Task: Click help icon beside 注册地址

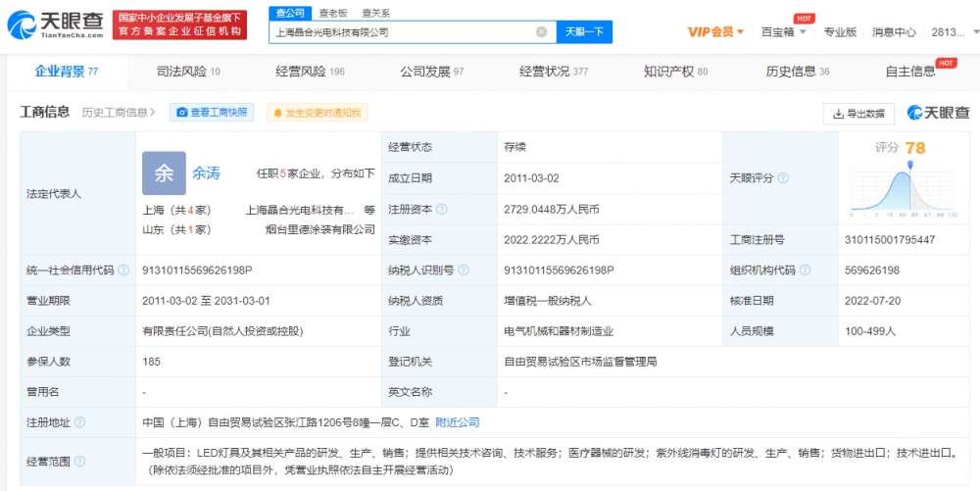Action: click(x=79, y=423)
